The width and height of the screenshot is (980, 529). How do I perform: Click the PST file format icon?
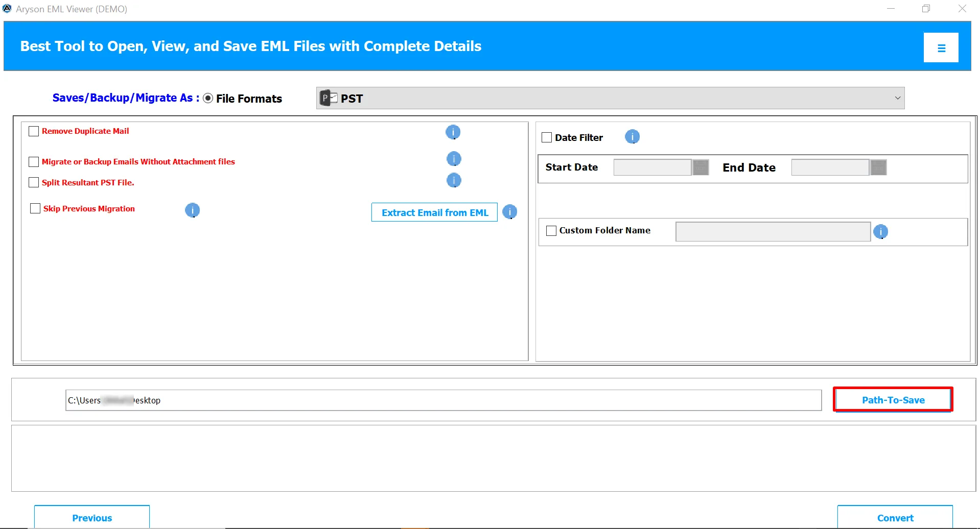point(328,98)
